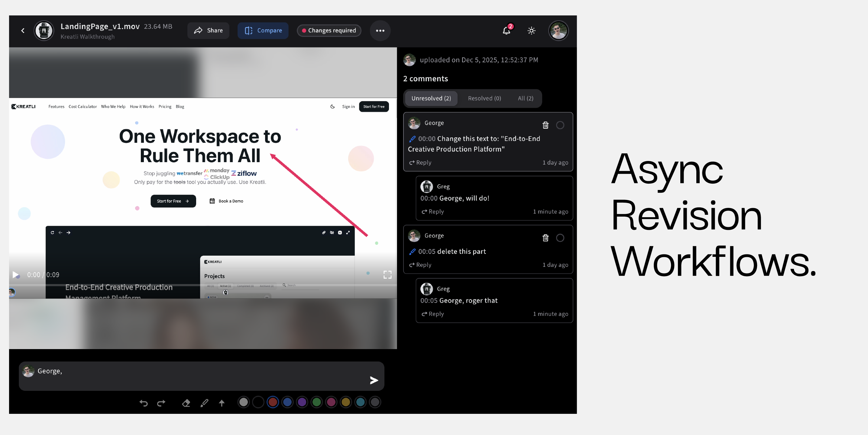The image size is (868, 435).
Task: Send the comment with the arrow icon
Action: (374, 380)
